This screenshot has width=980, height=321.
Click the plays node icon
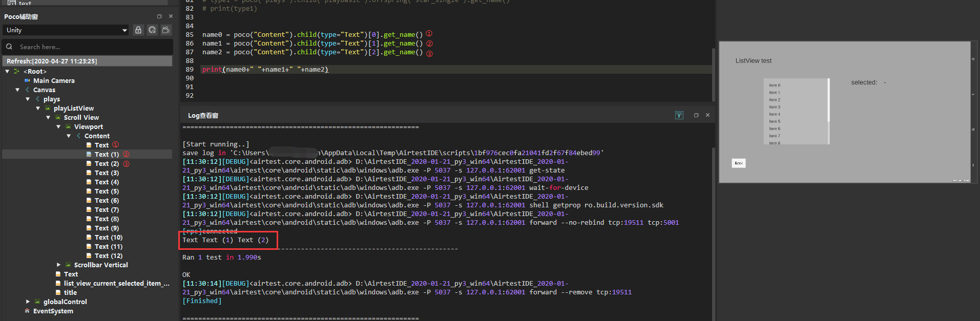pos(37,99)
